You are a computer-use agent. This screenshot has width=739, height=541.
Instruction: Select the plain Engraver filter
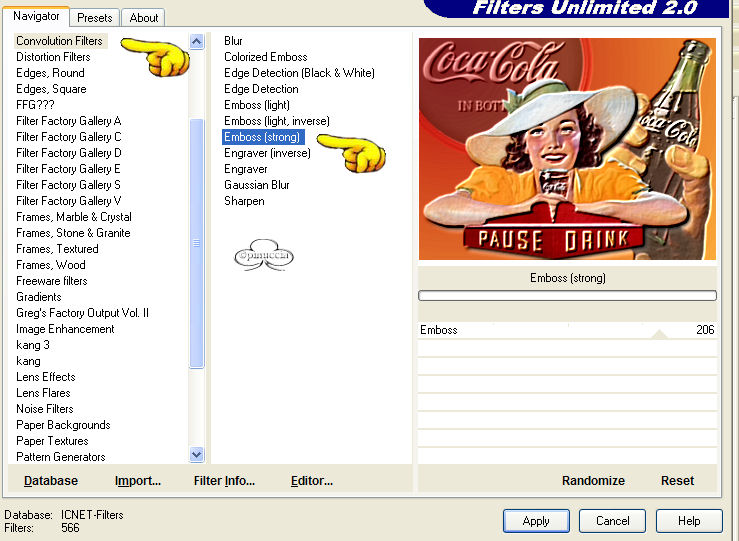point(246,169)
